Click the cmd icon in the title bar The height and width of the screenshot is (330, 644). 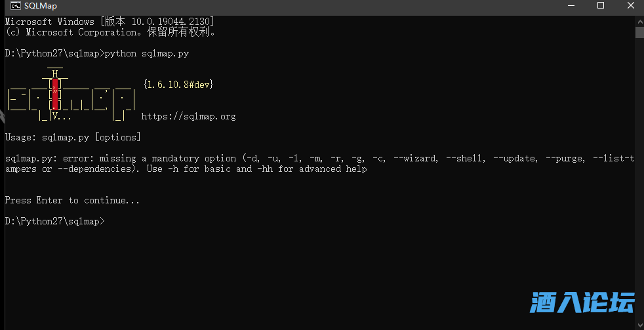click(x=14, y=6)
